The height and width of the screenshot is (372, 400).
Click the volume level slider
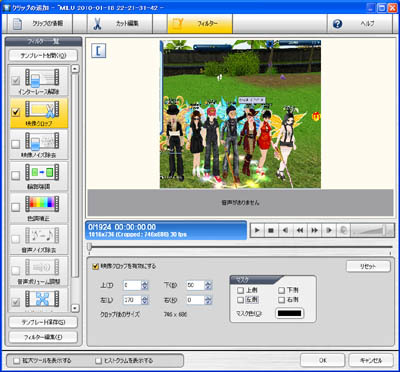coord(372,230)
